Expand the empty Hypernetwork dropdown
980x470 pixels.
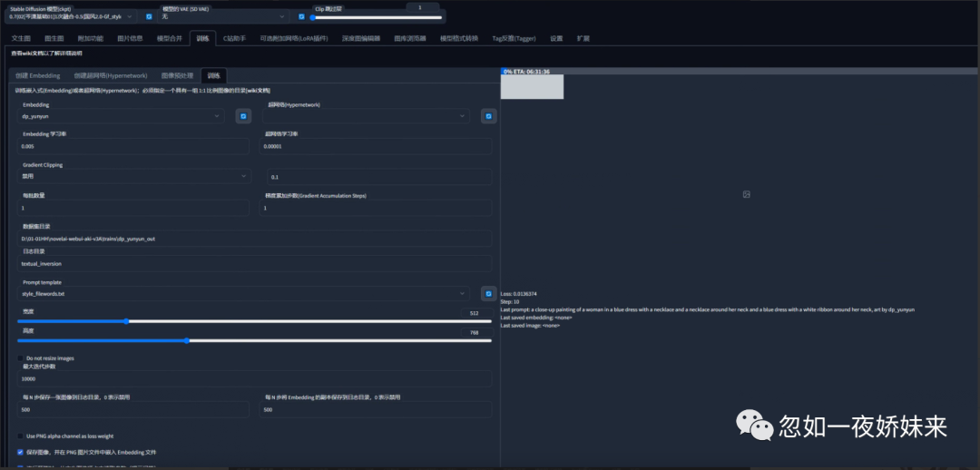pyautogui.click(x=366, y=116)
